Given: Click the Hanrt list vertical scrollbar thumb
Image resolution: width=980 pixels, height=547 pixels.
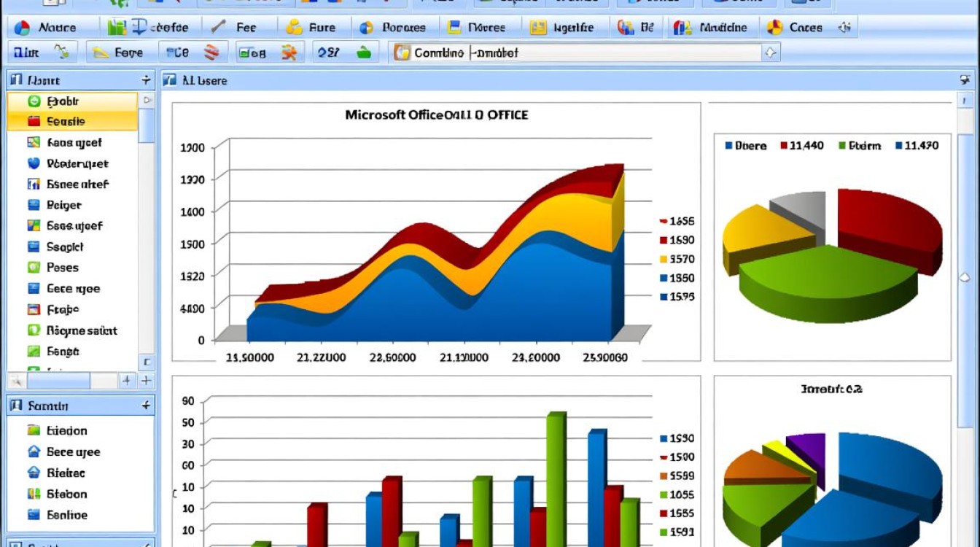Looking at the screenshot, I should click(x=147, y=125).
